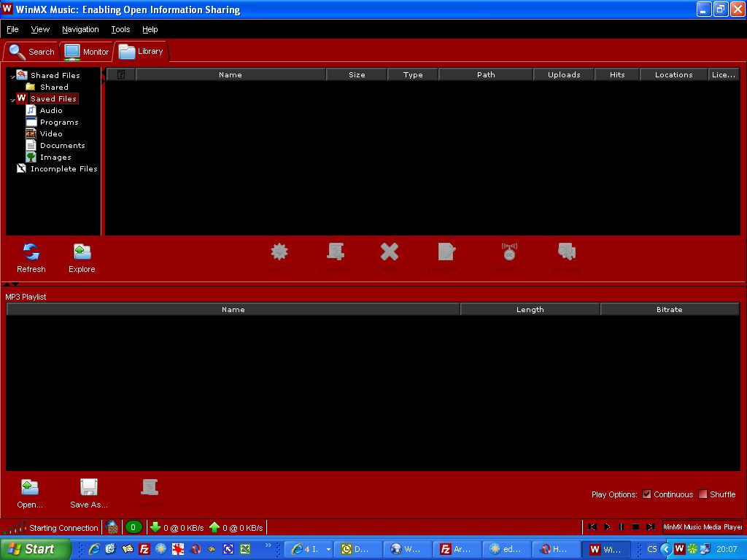Open the File menu
Image resolution: width=747 pixels, height=560 pixels.
coord(12,29)
